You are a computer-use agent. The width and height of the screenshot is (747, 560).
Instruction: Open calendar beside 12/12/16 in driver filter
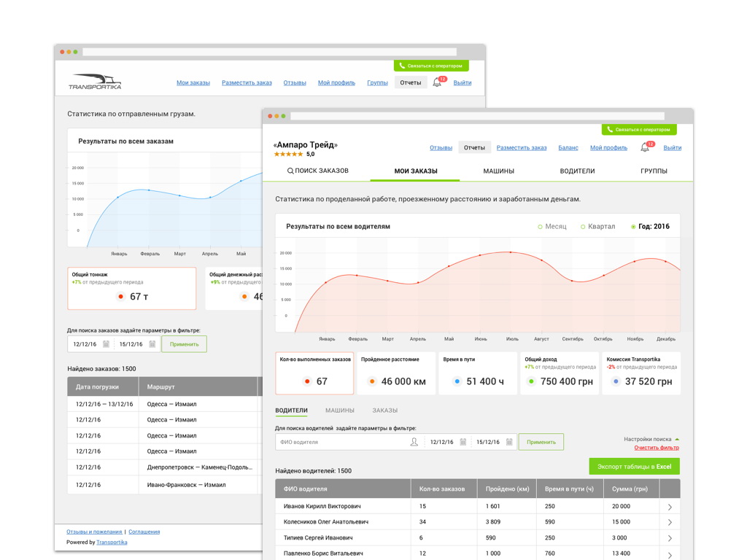462,442
